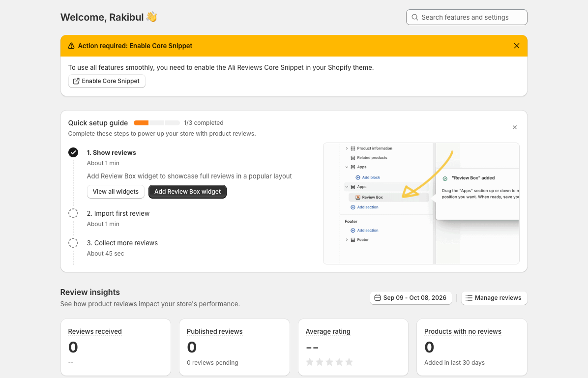Toggle completed checkmark for Show reviews step
The image size is (588, 378).
(73, 152)
